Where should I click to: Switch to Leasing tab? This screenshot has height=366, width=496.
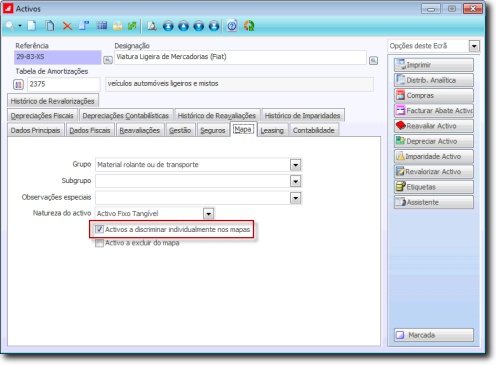tap(272, 130)
